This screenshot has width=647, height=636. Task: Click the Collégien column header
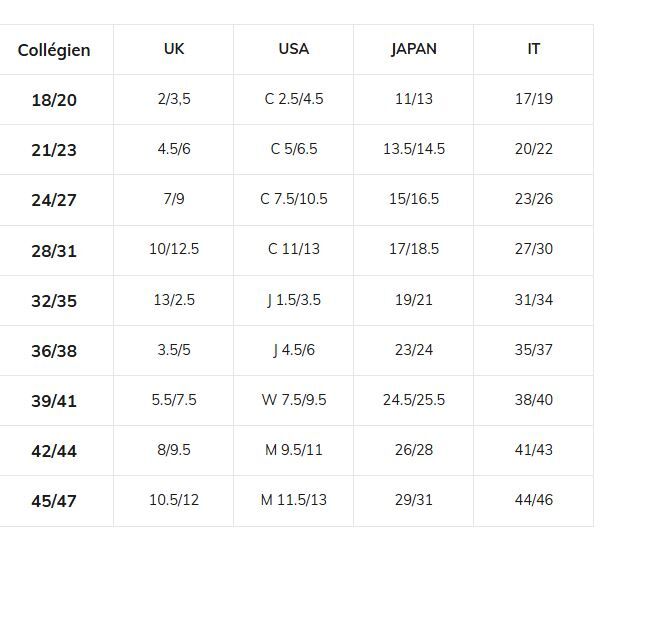(x=54, y=50)
